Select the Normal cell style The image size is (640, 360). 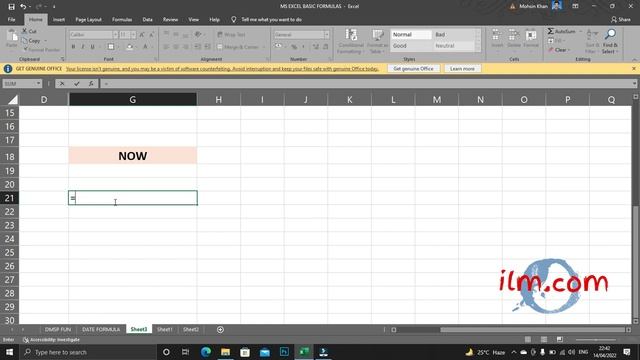coord(411,35)
